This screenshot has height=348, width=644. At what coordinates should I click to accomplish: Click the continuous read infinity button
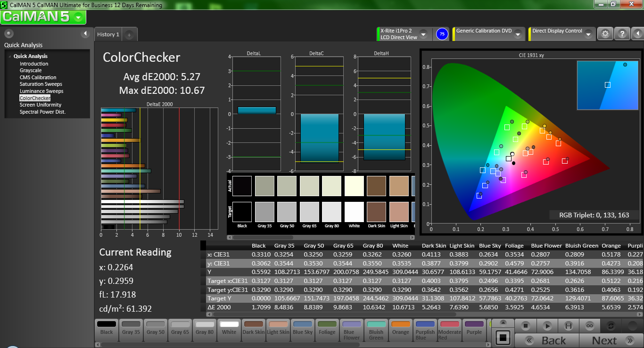tap(590, 326)
